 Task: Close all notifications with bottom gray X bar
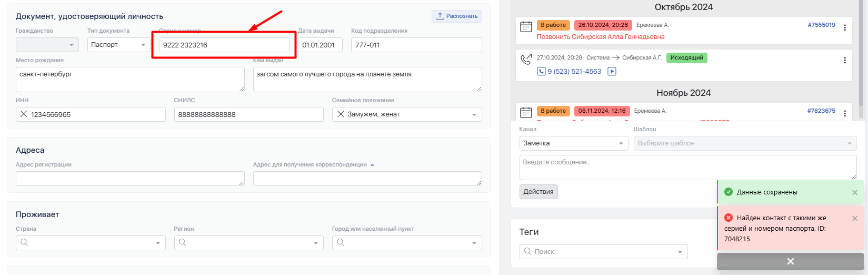click(x=790, y=262)
